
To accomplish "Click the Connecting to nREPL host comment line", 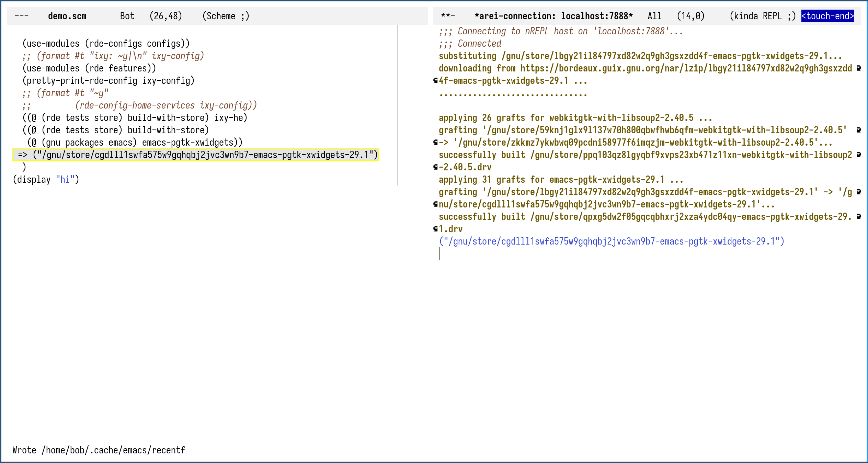I will pos(561,31).
